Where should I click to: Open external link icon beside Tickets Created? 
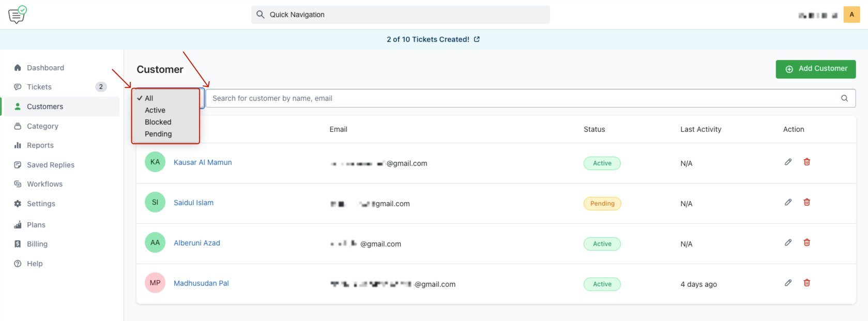pos(477,39)
